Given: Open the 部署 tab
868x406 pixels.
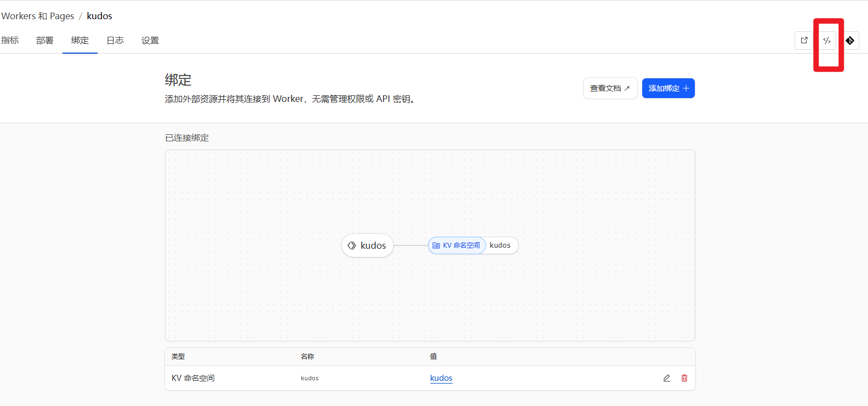Looking at the screenshot, I should [x=45, y=41].
